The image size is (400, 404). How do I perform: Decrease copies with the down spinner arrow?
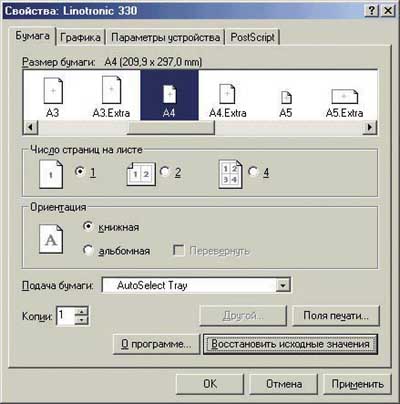coord(82,320)
